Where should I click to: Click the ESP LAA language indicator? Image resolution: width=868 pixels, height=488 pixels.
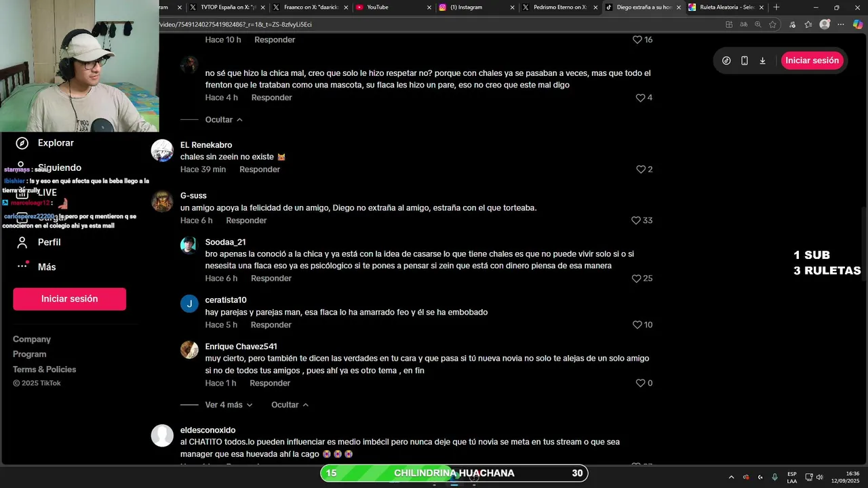792,477
